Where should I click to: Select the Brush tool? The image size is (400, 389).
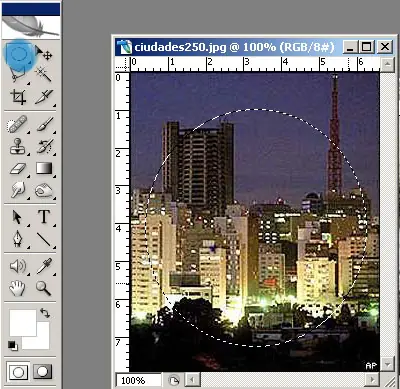tap(45, 124)
